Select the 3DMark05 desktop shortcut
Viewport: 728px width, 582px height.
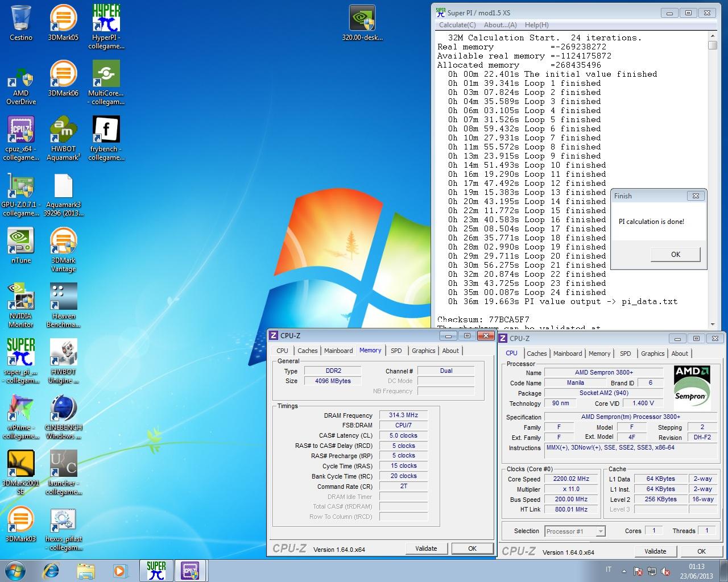pos(63,23)
